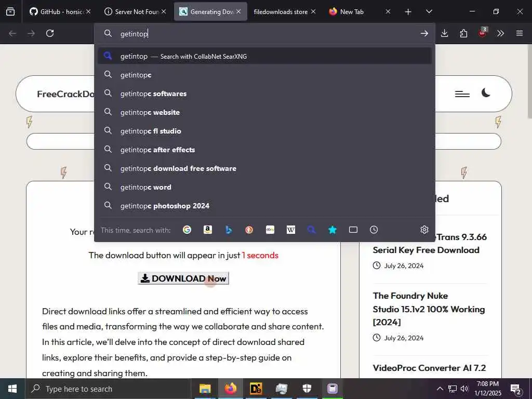Search this time with Wikipedia

pos(291,230)
